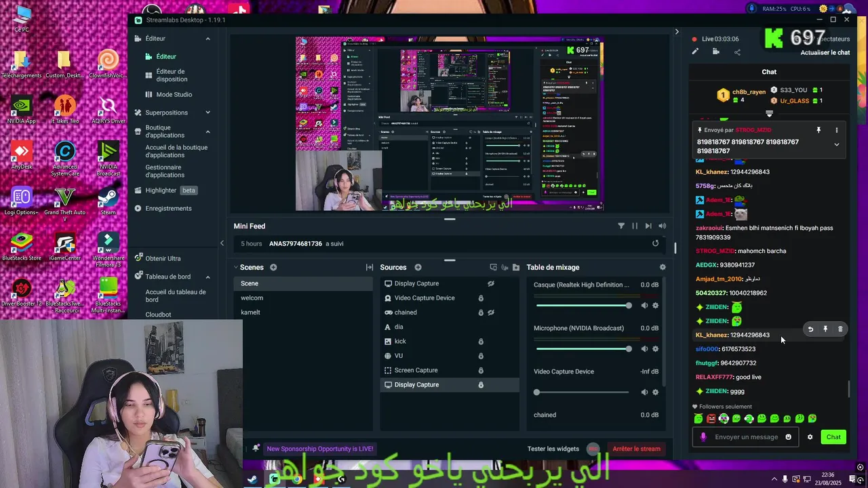Adjust Microphone NVIDIA Broadcast volume slider
The image size is (868, 488).
(584, 349)
